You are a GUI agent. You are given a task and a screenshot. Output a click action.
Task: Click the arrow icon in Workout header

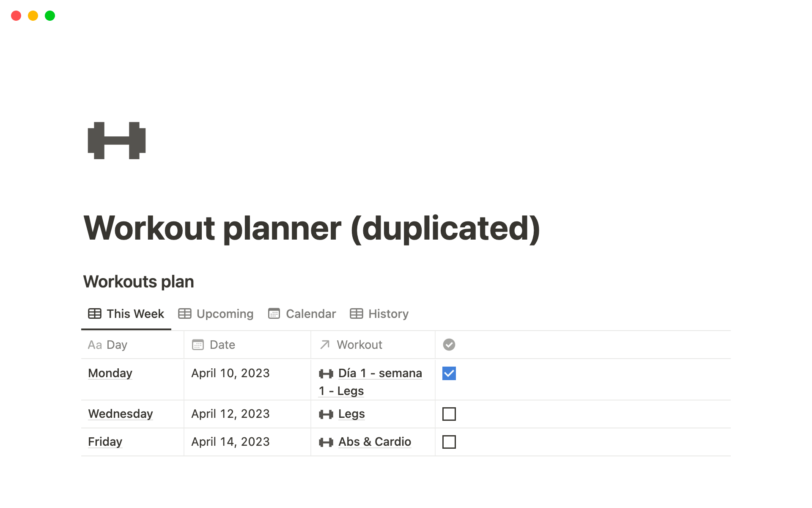point(325,345)
